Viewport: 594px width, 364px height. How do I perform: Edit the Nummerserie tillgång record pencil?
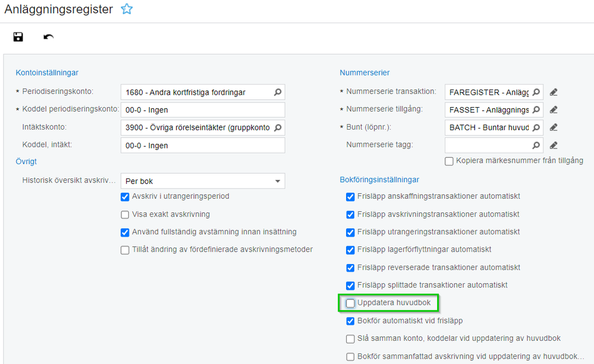coord(554,110)
